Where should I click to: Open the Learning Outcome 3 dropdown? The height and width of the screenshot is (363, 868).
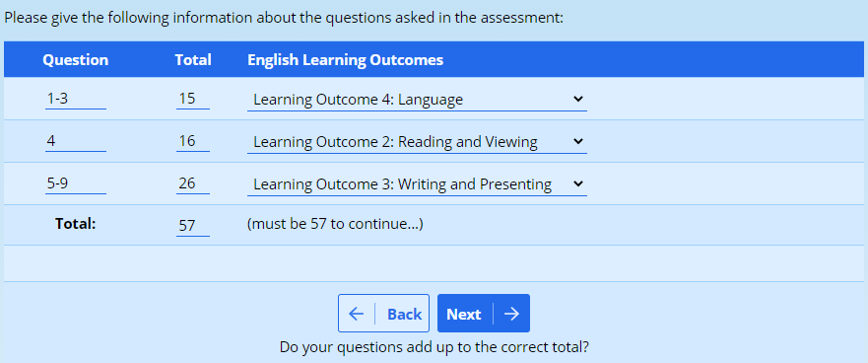[417, 184]
